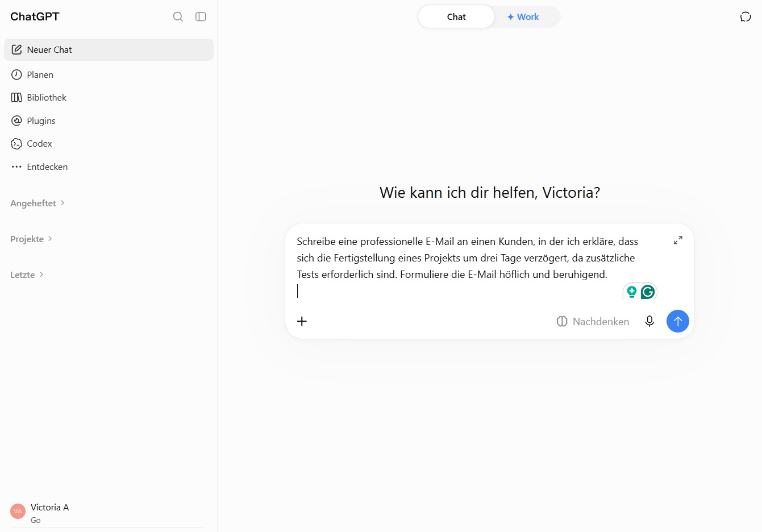Open Bibliothek in the sidebar

[x=109, y=97]
